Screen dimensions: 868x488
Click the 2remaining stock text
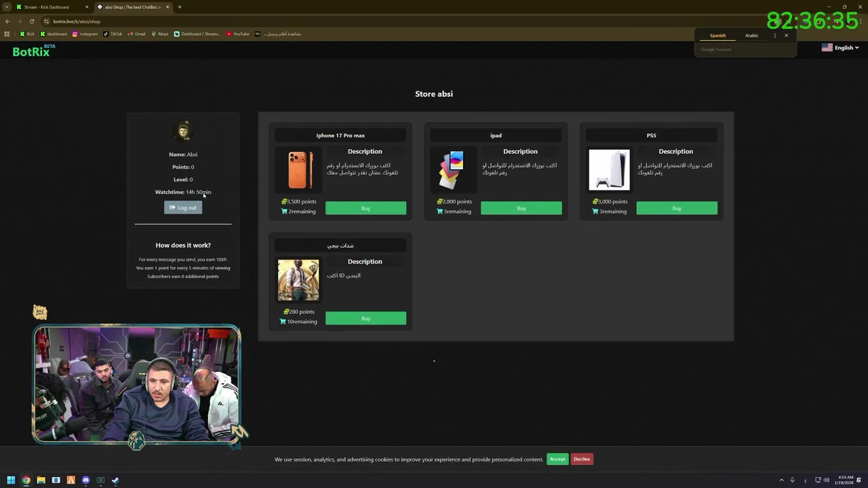298,211
